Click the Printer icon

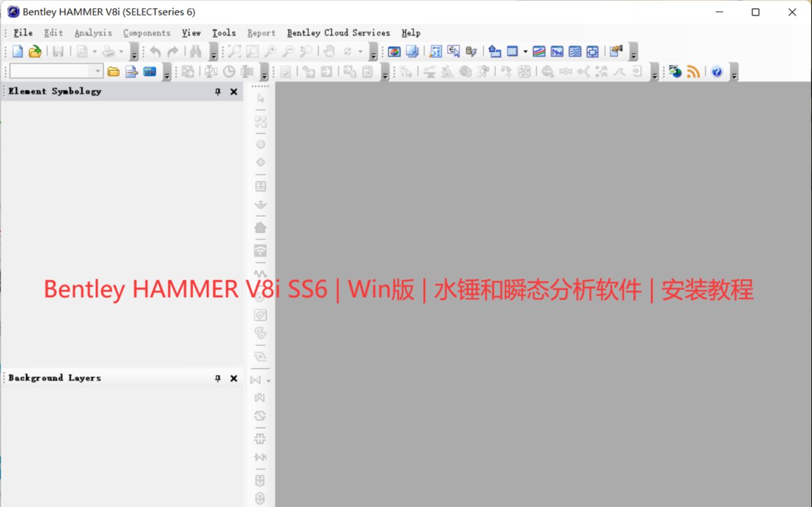click(108, 51)
